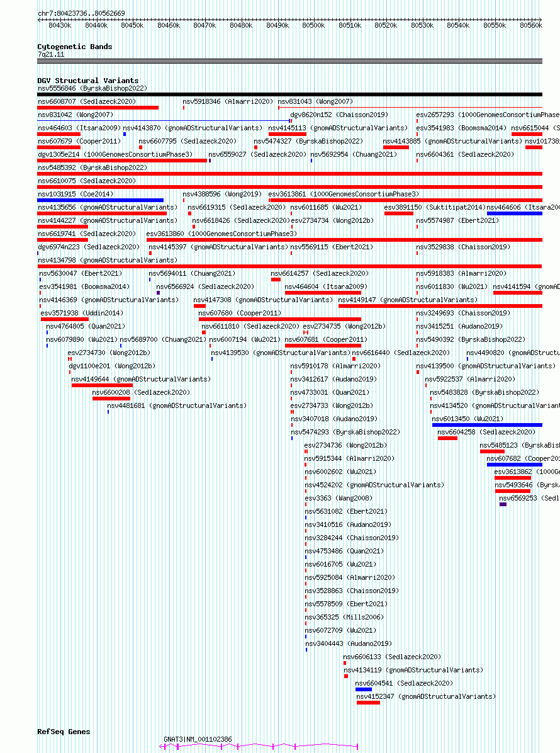Click the chr7:80423736..80562669 coordinate label
This screenshot has height=753, width=560.
pyautogui.click(x=82, y=13)
